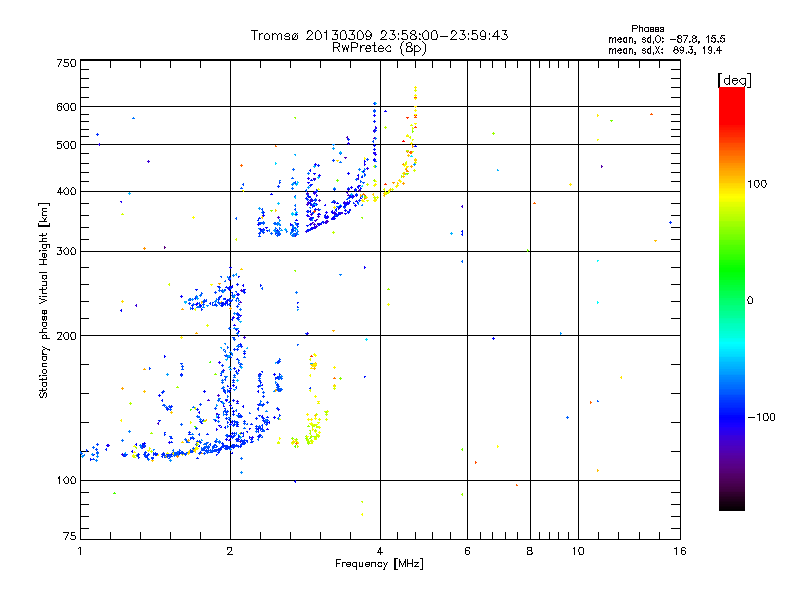Screen dimensions: 800x600
Task: Click the y-axis tick label '500'
Action: pyautogui.click(x=66, y=145)
